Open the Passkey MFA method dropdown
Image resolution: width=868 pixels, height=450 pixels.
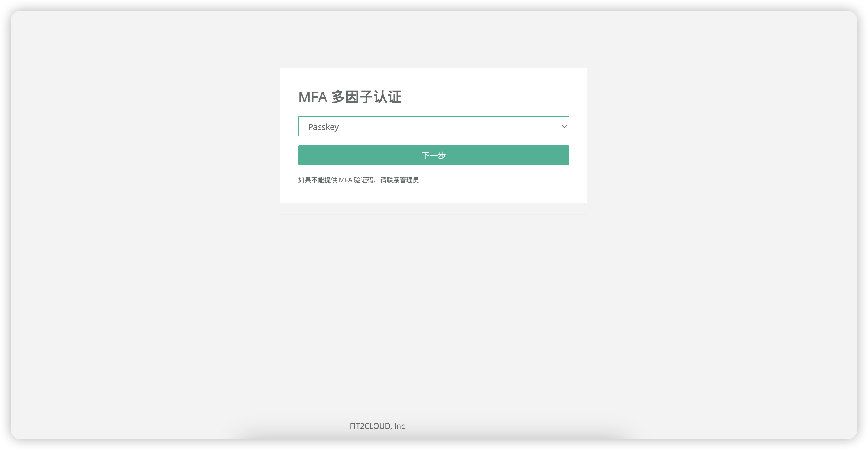click(433, 126)
